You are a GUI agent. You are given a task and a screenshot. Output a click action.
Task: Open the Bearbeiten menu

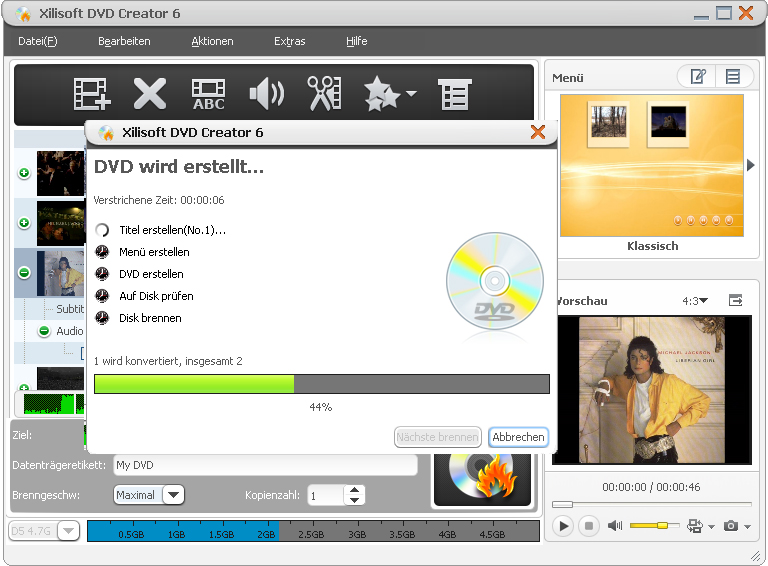point(124,41)
